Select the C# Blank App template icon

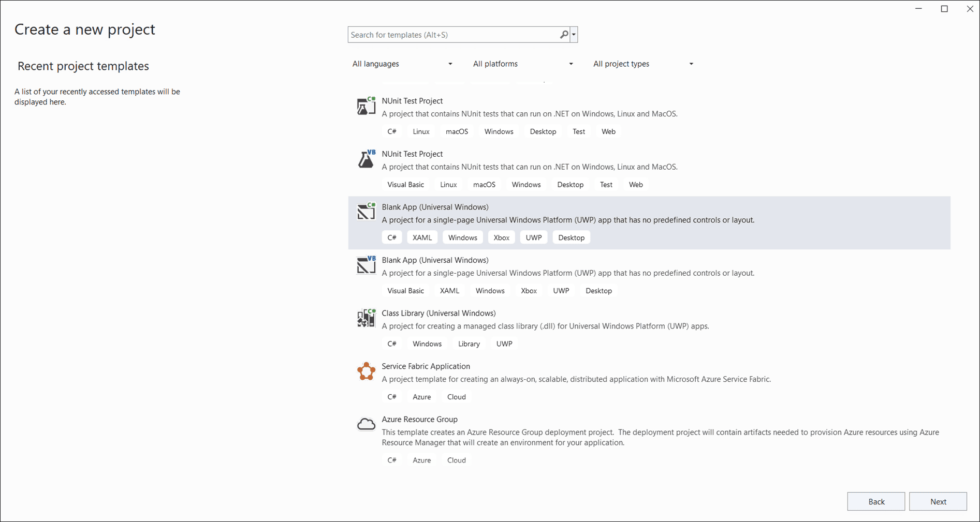tap(366, 212)
